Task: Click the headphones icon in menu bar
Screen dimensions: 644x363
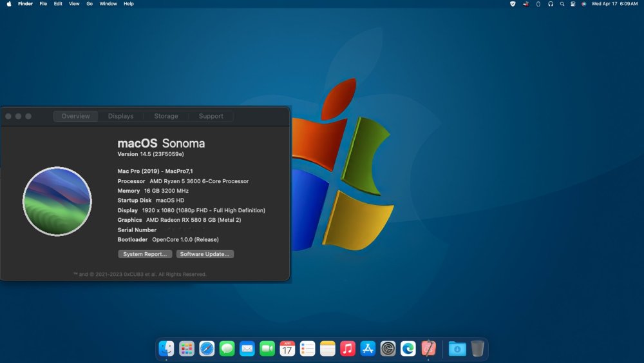Action: coord(551,4)
